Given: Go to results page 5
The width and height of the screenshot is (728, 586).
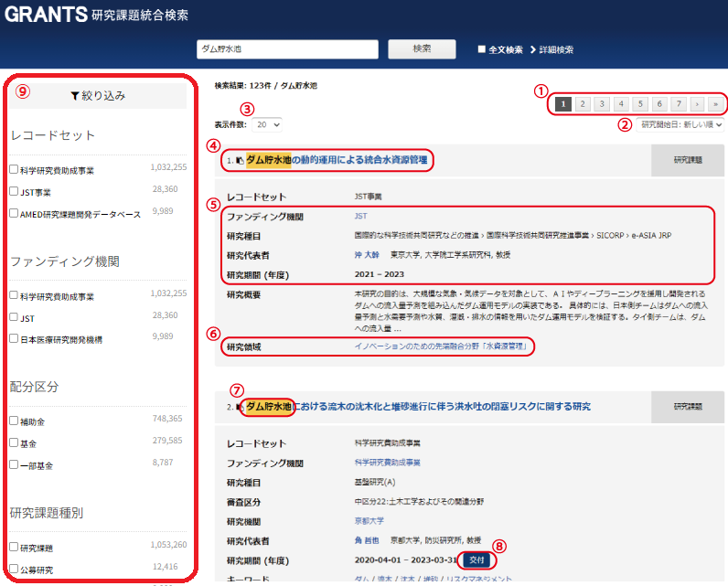Looking at the screenshot, I should (640, 104).
